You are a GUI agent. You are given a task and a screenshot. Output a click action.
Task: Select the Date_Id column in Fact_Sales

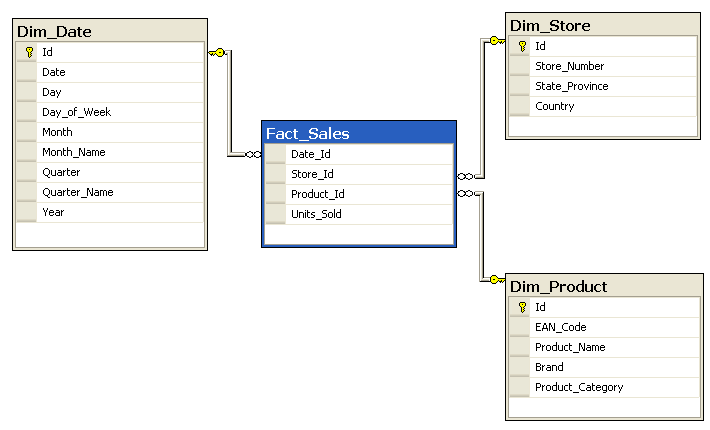[x=310, y=154]
